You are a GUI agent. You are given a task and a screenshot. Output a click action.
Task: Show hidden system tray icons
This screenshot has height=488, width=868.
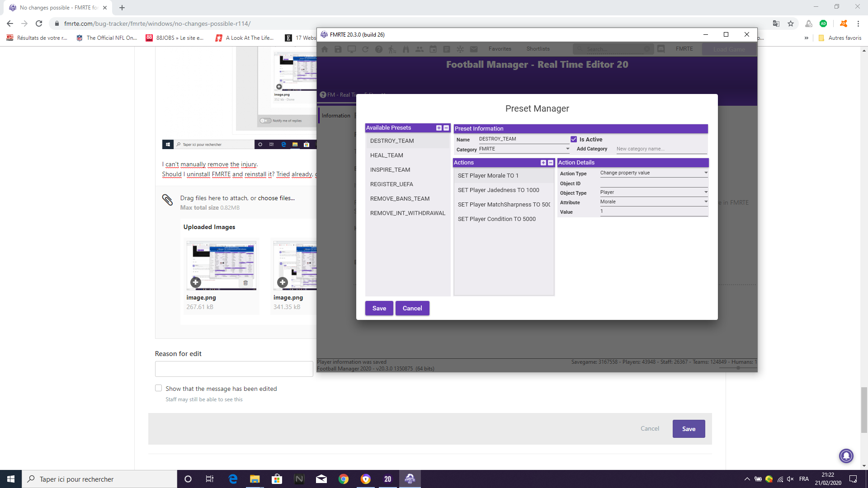coord(747,479)
